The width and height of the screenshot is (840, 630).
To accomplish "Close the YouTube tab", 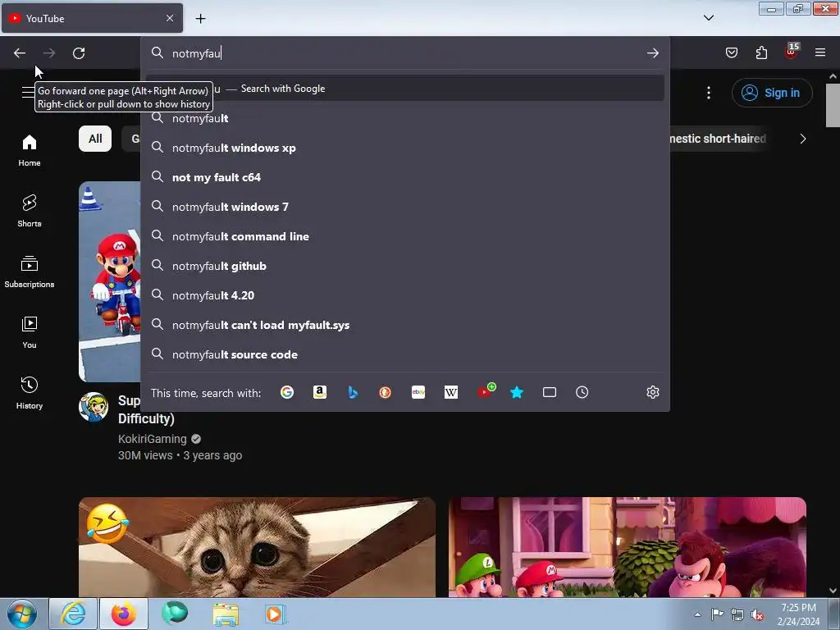I will [170, 18].
